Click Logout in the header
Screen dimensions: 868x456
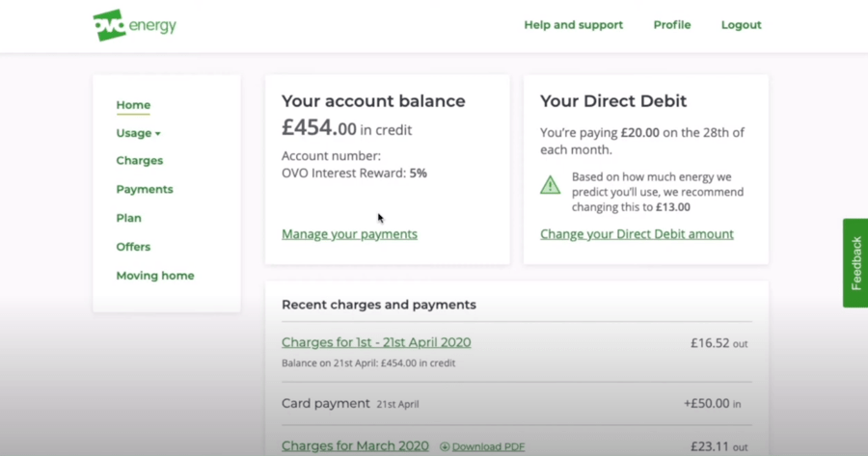tap(742, 25)
